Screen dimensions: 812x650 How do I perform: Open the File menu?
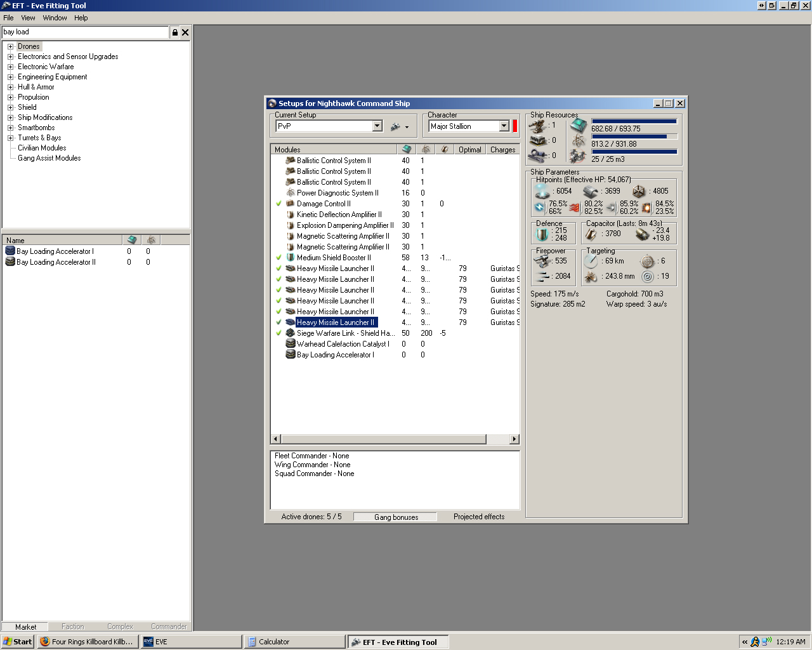pyautogui.click(x=8, y=18)
